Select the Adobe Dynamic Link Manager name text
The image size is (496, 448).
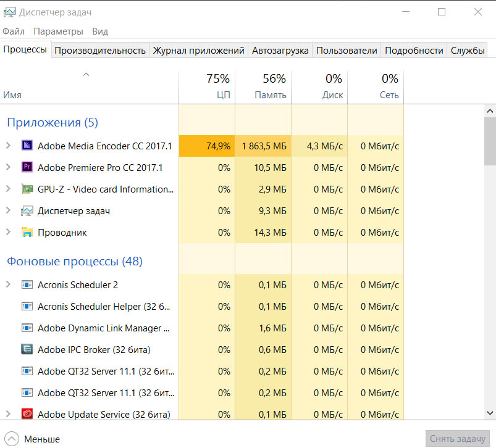tap(103, 328)
